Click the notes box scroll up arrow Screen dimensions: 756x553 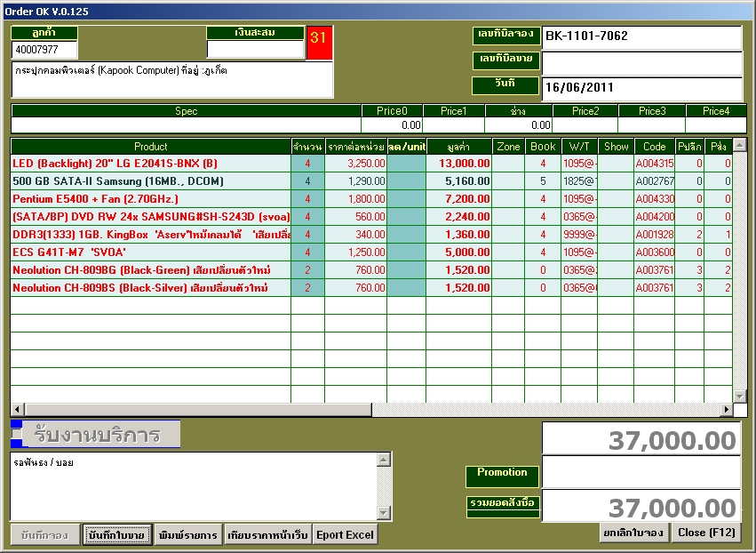point(383,460)
